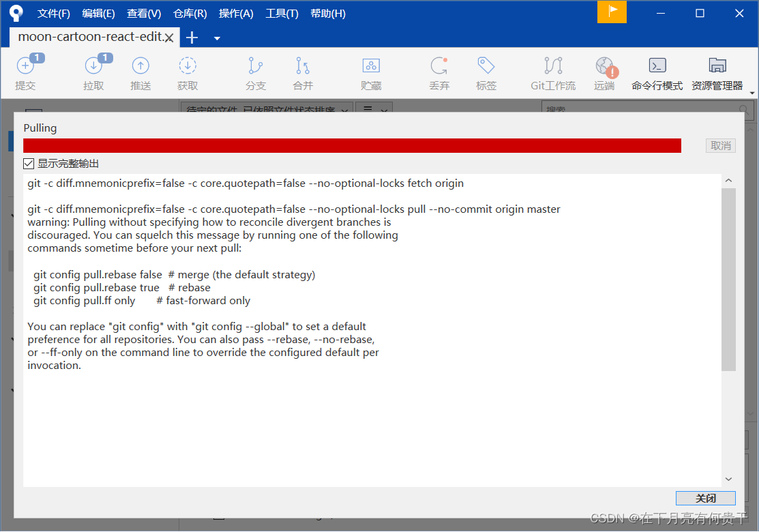Click the 'git config pull.ff only' line
The width and height of the screenshot is (759, 532).
(x=142, y=301)
